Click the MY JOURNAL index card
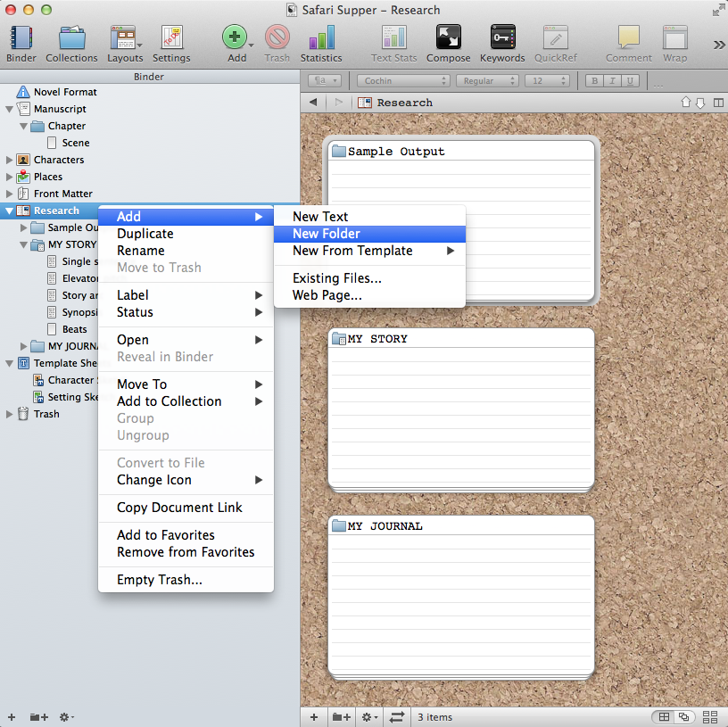 coord(461,596)
